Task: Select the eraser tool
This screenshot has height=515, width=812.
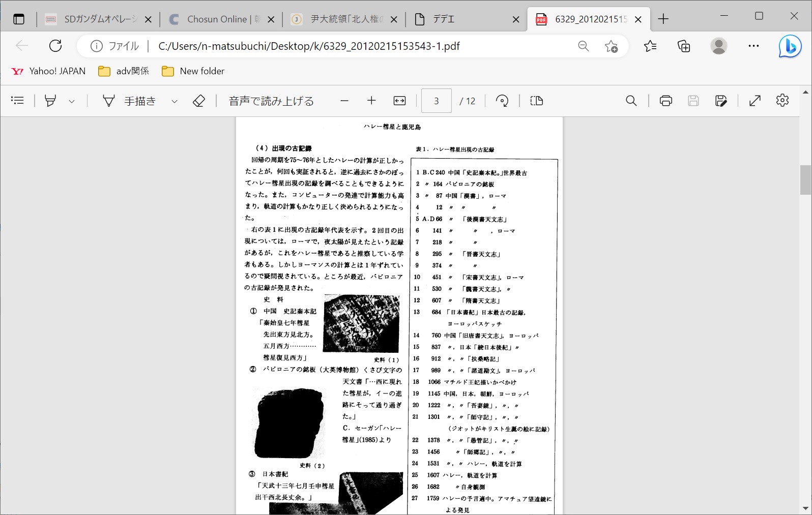Action: click(198, 101)
